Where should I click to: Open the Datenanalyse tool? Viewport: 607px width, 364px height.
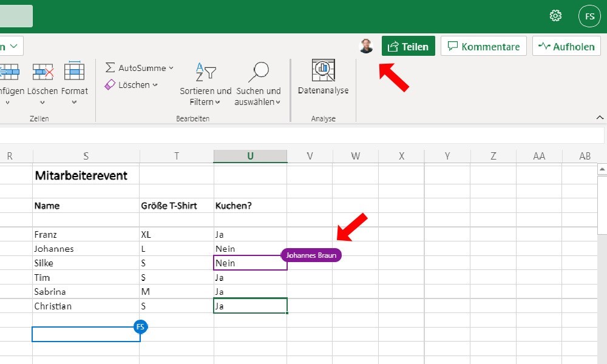tap(324, 77)
